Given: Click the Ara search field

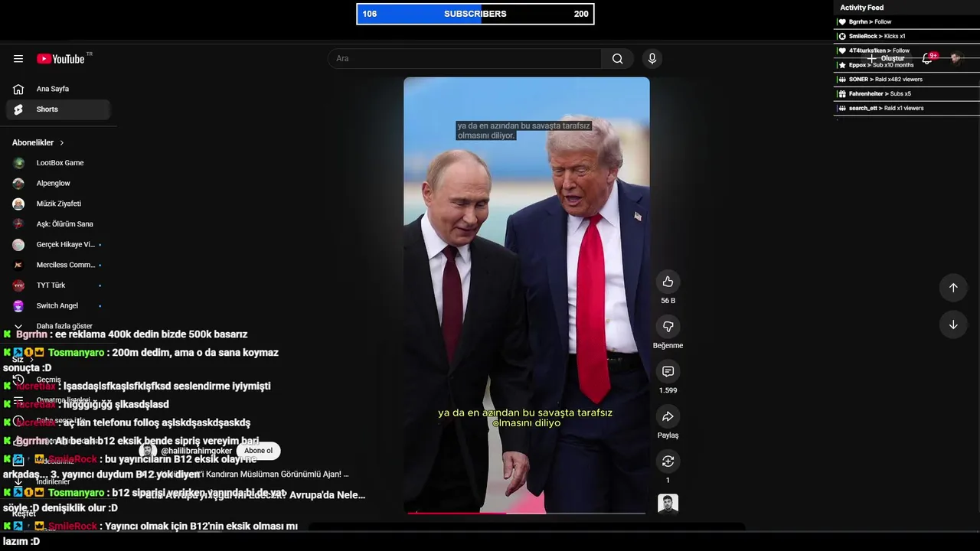Looking at the screenshot, I should coord(465,59).
